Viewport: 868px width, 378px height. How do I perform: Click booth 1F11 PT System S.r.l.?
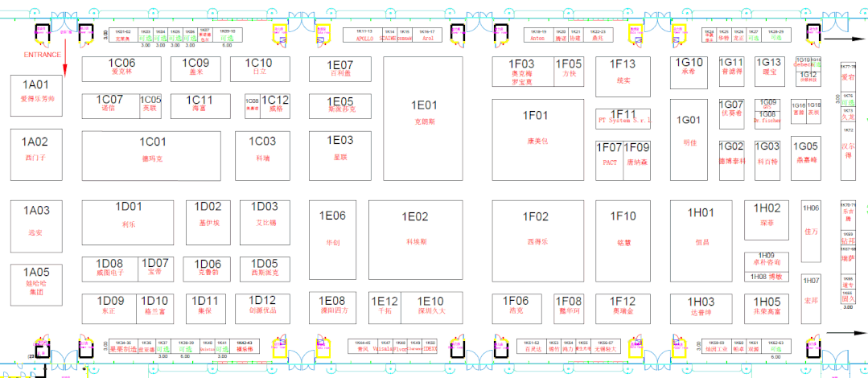(x=623, y=118)
